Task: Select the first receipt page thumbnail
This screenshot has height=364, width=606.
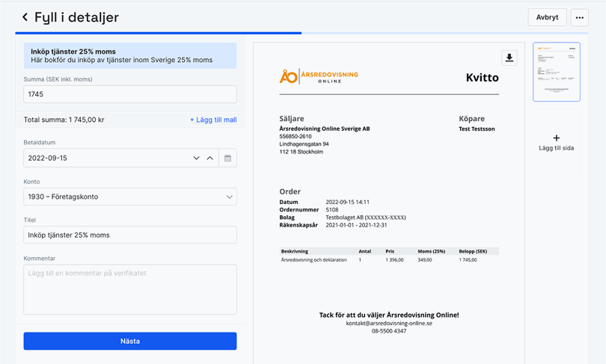Action: pos(556,72)
